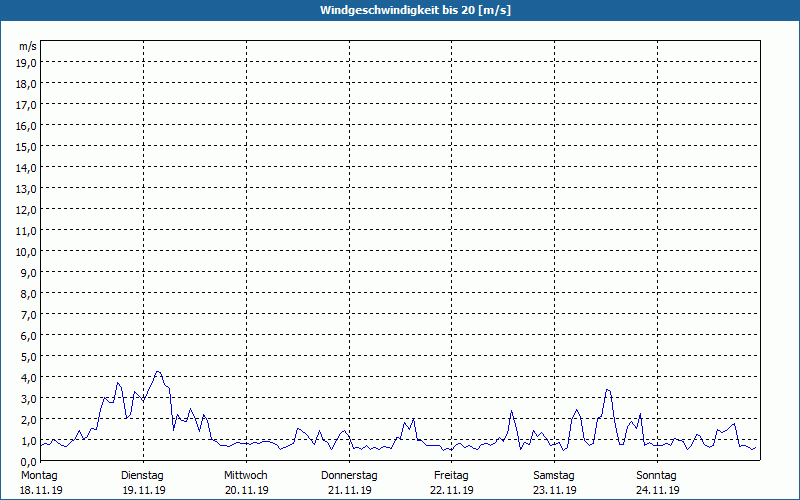Viewport: 800px width, 500px height.
Task: Click the date 19.11.19
Action: coord(144,490)
